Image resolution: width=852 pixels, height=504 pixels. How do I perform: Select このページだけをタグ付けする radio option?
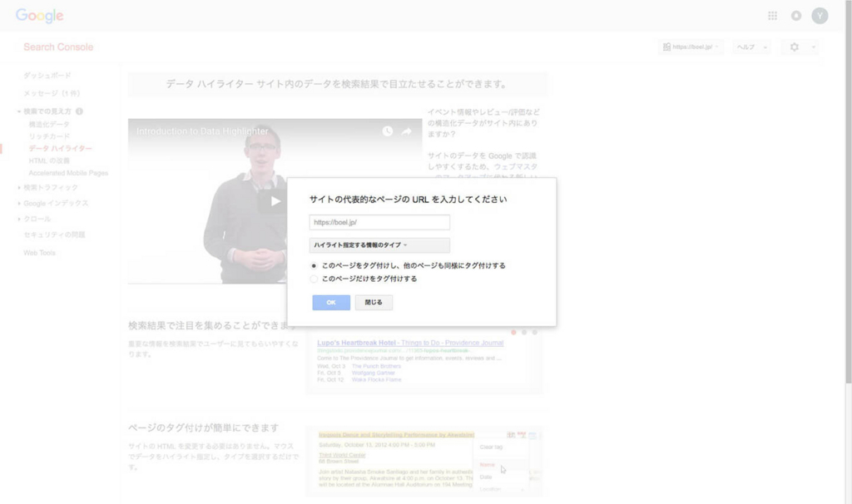314,279
